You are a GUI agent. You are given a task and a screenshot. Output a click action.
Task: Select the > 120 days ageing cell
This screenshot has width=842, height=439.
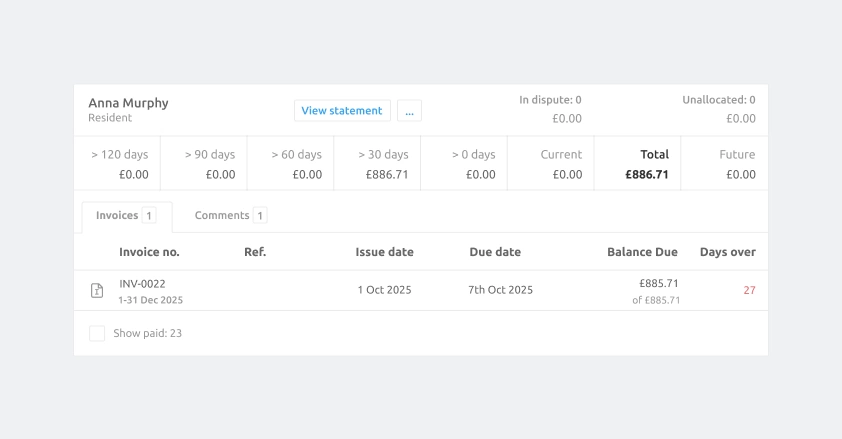pos(117,164)
